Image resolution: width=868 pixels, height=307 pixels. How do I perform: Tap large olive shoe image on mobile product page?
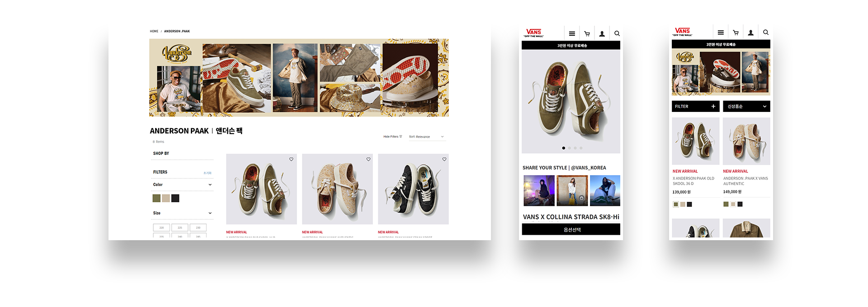pos(571,102)
